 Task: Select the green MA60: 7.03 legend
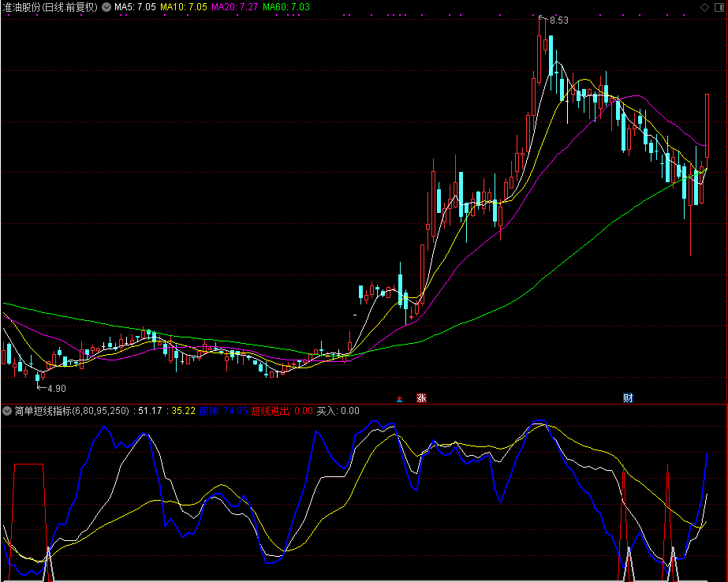(286, 6)
